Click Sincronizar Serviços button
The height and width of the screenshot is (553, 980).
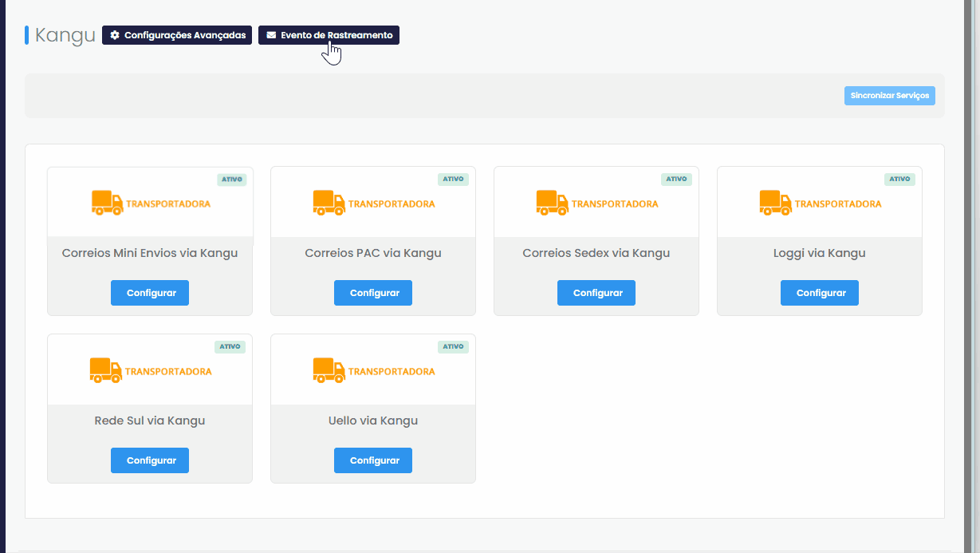click(890, 96)
